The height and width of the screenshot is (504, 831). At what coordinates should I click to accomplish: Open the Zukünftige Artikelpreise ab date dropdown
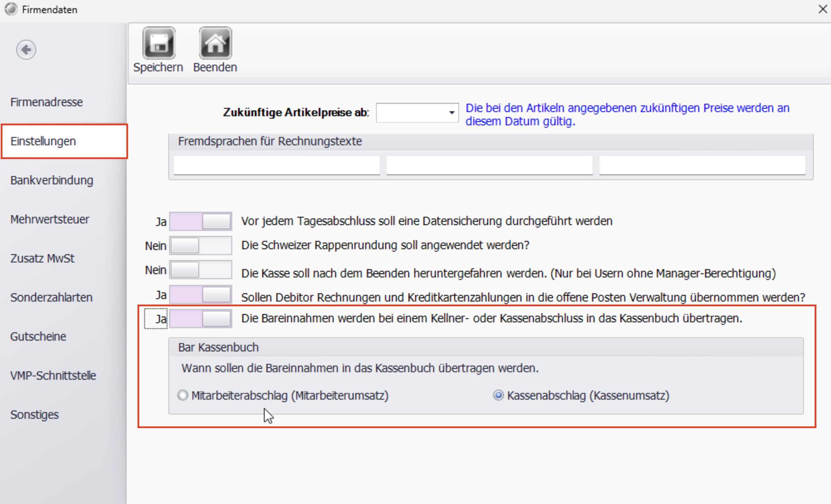coord(452,113)
